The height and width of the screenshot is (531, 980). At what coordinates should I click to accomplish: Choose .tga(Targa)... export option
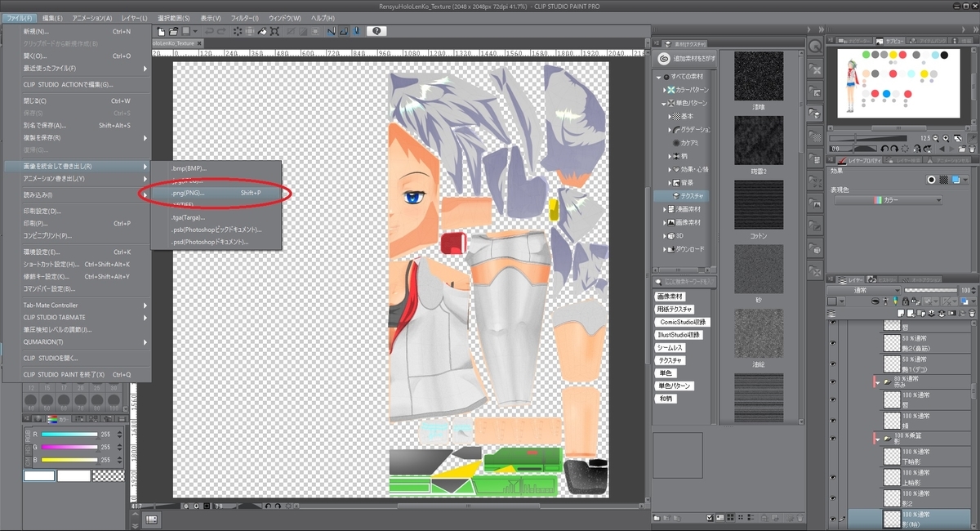point(217,217)
